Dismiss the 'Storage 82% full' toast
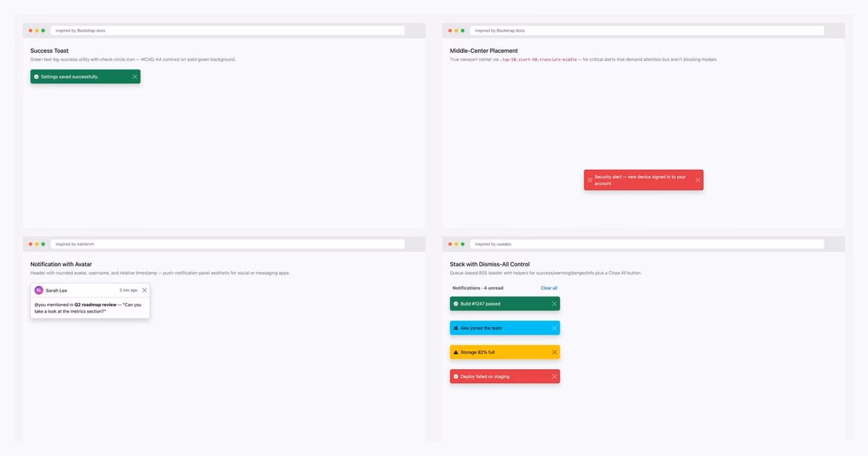Viewport: 868px width, 456px height. point(554,352)
